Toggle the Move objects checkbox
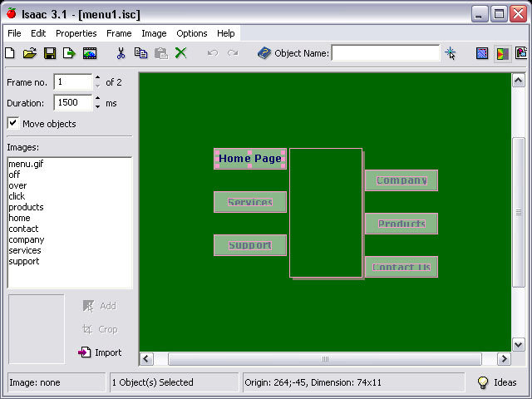This screenshot has height=399, width=532. (13, 123)
